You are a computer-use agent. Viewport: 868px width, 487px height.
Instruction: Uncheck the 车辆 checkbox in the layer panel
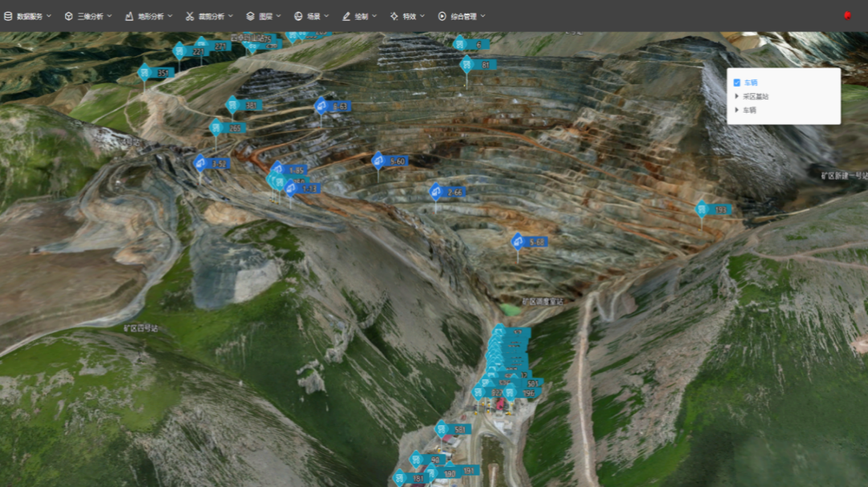[737, 83]
